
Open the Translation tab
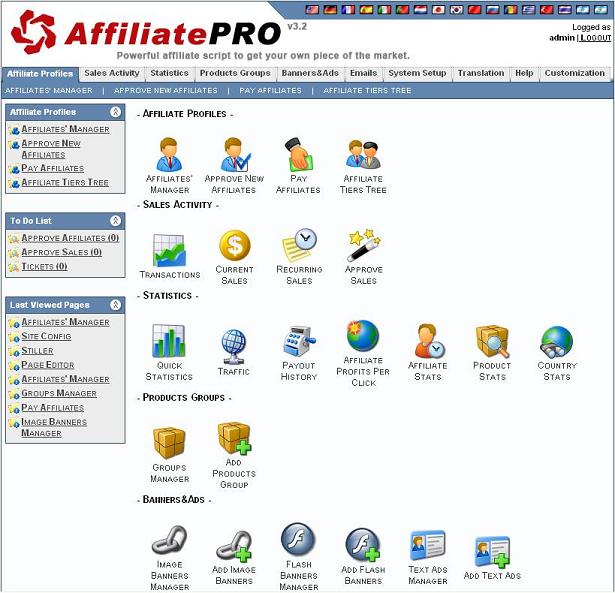click(481, 73)
